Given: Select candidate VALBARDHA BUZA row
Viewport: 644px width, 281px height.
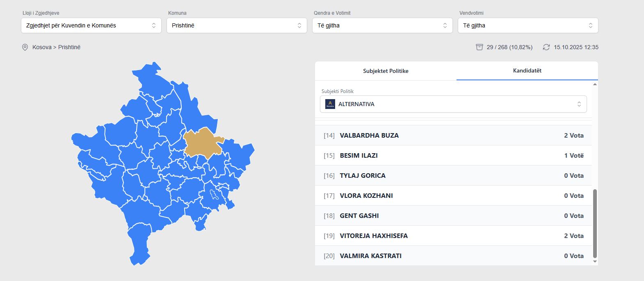Looking at the screenshot, I should (x=453, y=135).
